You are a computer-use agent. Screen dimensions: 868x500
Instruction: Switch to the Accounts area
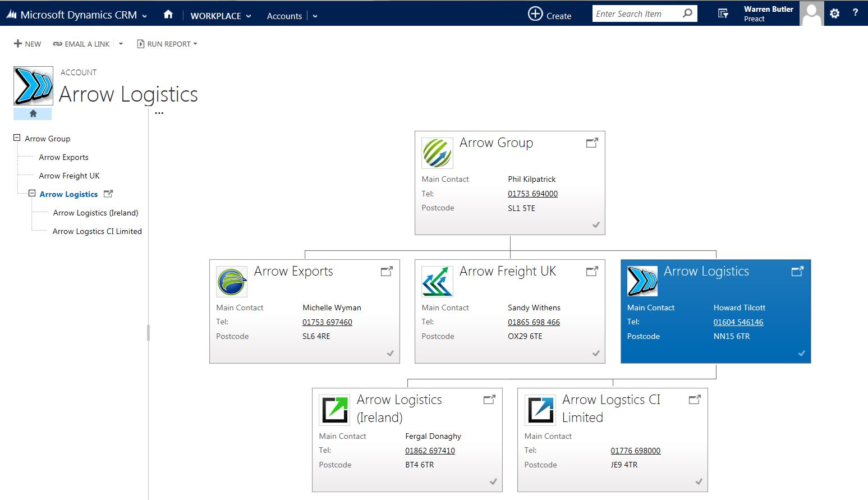click(284, 16)
